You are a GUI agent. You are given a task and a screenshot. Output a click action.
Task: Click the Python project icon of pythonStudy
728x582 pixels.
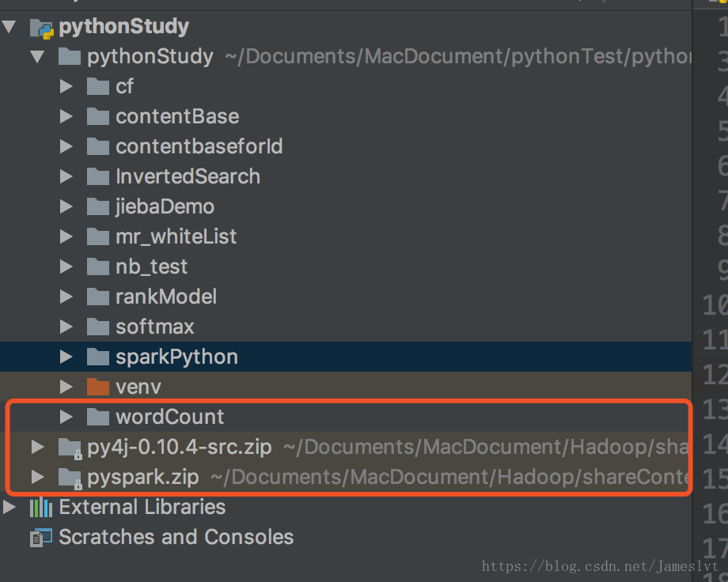click(42, 28)
